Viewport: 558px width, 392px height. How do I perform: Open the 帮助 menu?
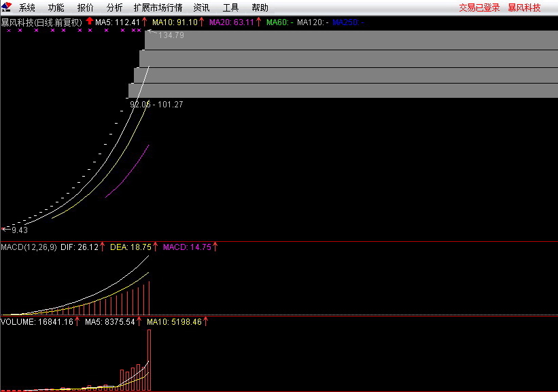tap(260, 7)
